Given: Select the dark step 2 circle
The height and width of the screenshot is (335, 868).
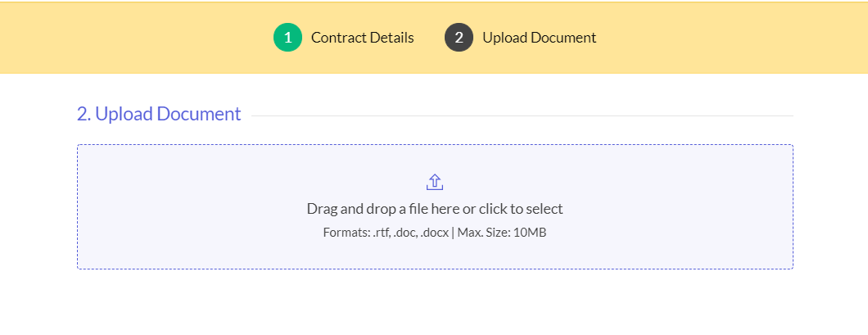Looking at the screenshot, I should (459, 38).
